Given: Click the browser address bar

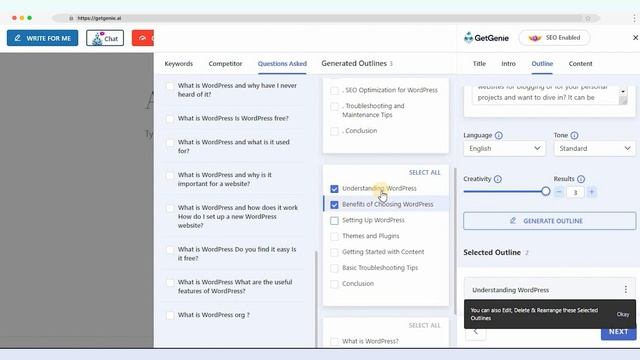Looking at the screenshot, I should [x=327, y=18].
